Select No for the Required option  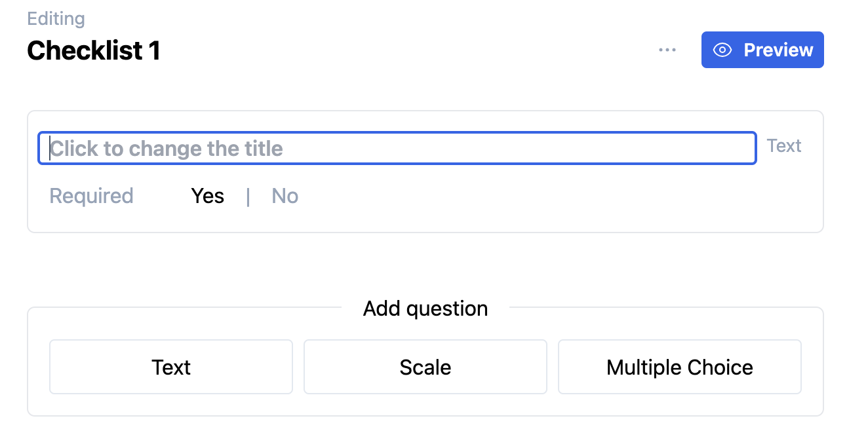tap(285, 196)
